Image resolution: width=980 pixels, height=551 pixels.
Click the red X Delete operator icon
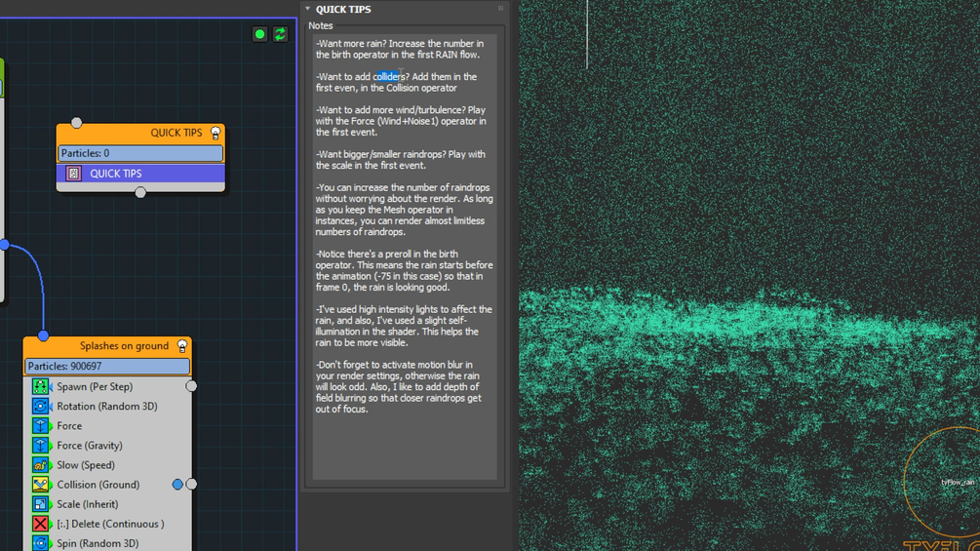pos(41,524)
